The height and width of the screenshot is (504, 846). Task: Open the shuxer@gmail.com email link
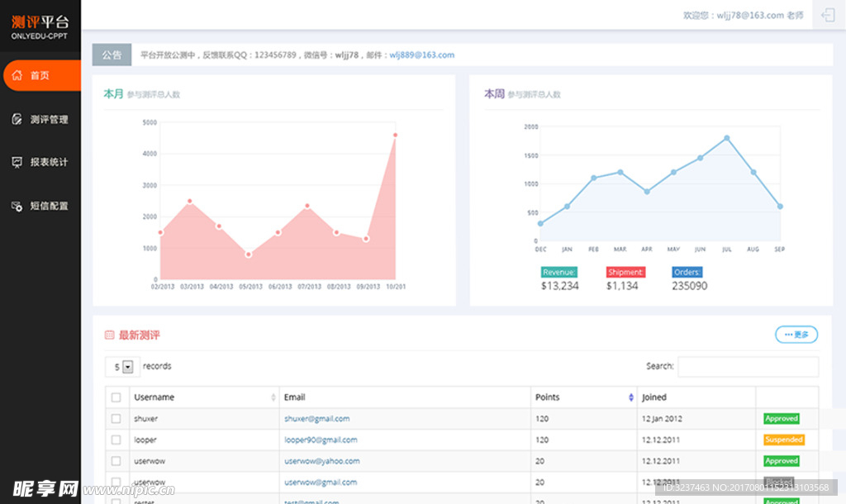click(316, 419)
